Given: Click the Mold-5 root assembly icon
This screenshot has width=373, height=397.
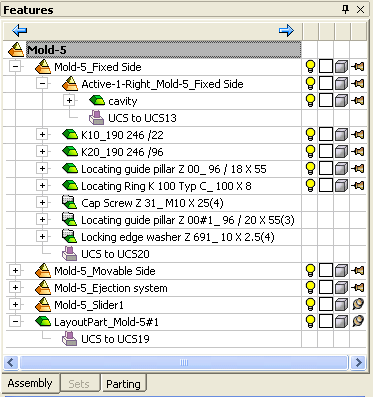Looking at the screenshot, I should point(16,50).
